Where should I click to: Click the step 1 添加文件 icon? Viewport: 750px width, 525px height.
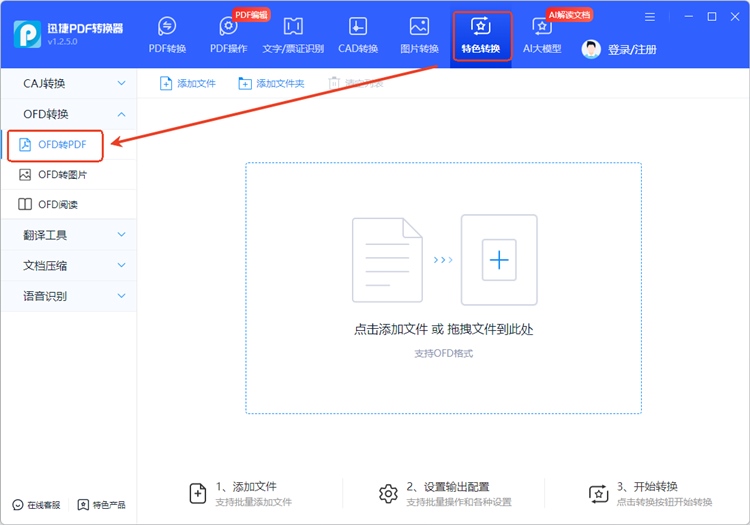point(198,493)
